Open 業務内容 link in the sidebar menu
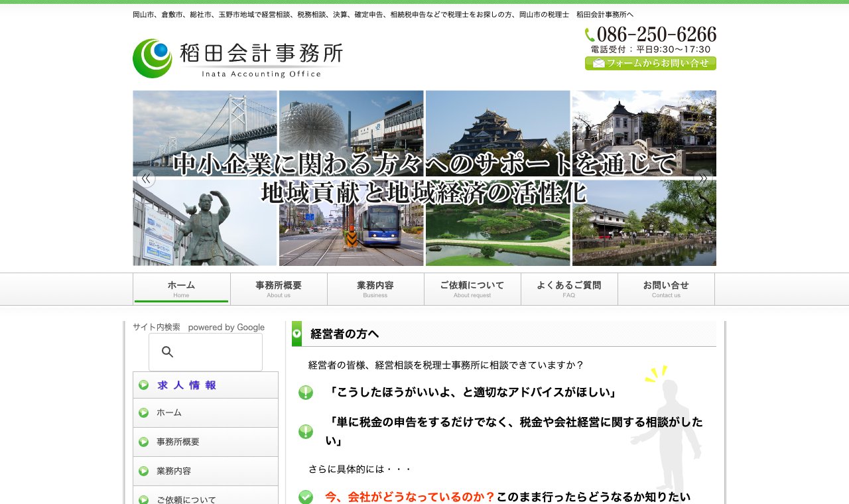The width and height of the screenshot is (849, 504). coord(206,471)
